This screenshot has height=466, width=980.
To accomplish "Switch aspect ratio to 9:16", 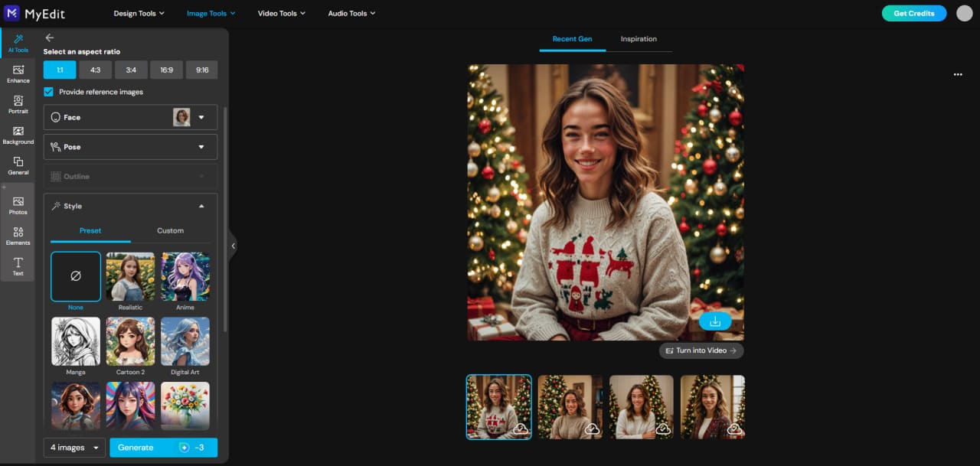I will 201,70.
